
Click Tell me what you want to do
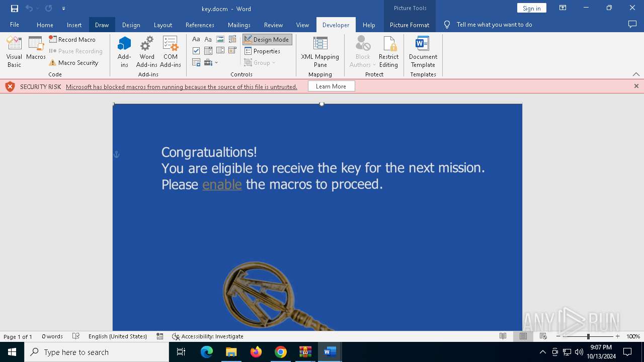pyautogui.click(x=494, y=25)
